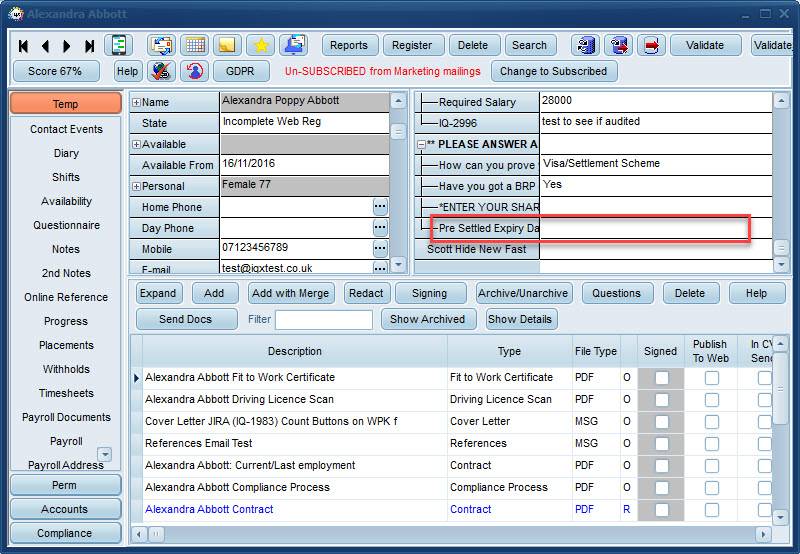Tick Publish To Web for Fit to Work Certificate
The width and height of the screenshot is (800, 554).
pos(712,377)
